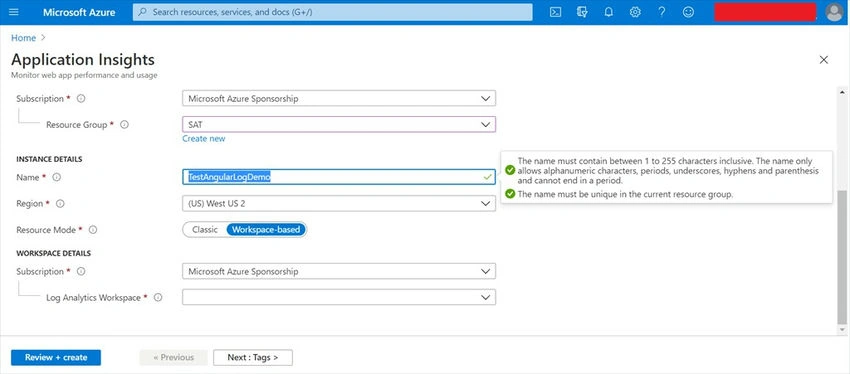
Task: Show info tooltip for Region
Action: pyautogui.click(x=60, y=204)
